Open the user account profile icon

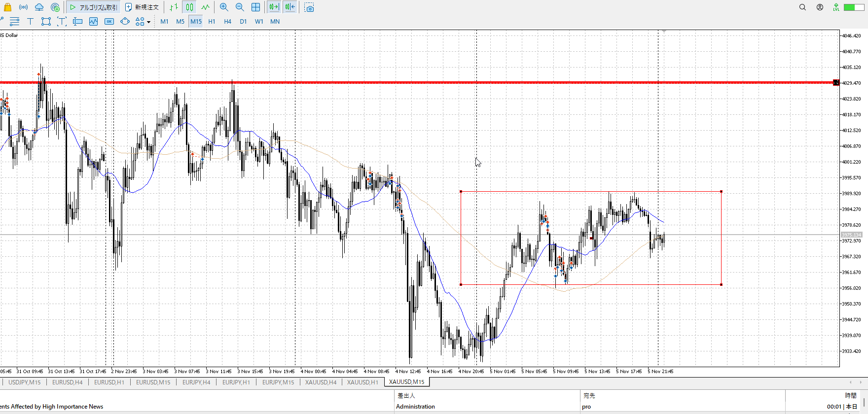pyautogui.click(x=820, y=7)
